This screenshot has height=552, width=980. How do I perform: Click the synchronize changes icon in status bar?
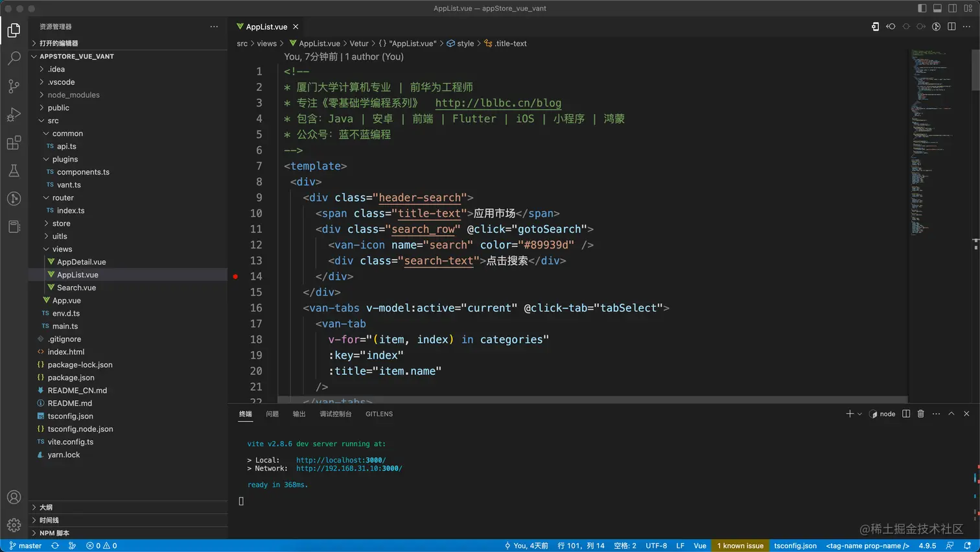[x=55, y=546]
